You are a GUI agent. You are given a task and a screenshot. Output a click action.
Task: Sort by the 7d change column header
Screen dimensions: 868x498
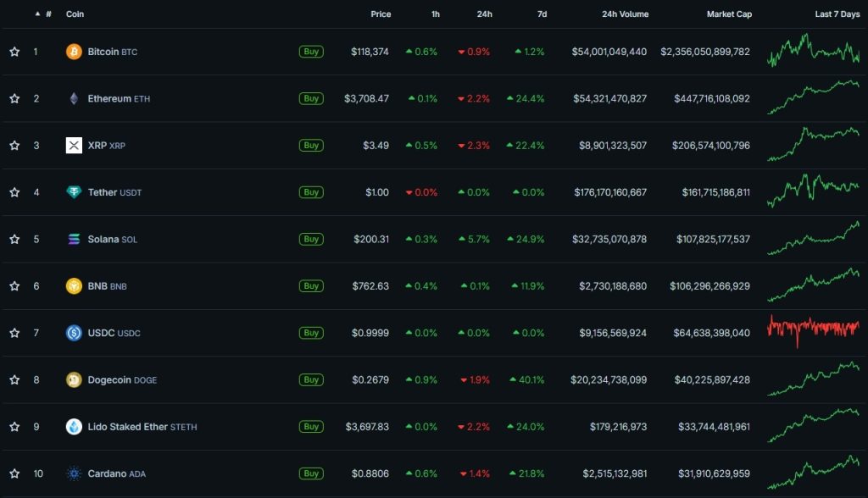point(540,14)
